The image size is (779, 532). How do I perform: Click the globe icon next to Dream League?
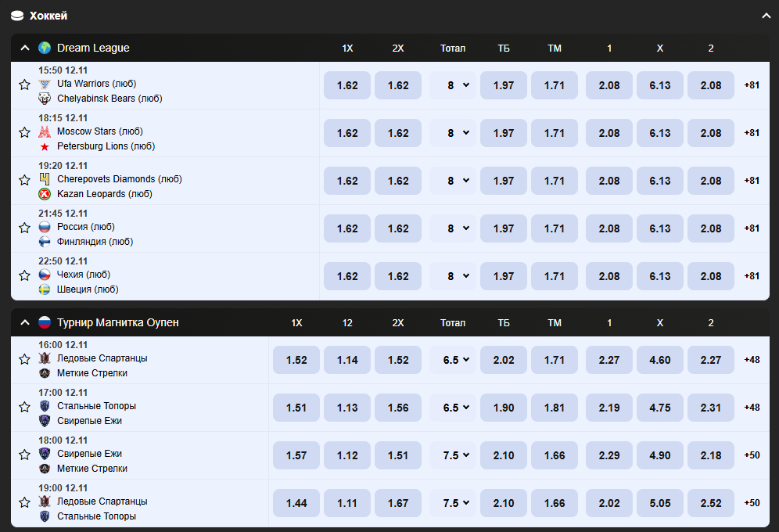(x=45, y=48)
